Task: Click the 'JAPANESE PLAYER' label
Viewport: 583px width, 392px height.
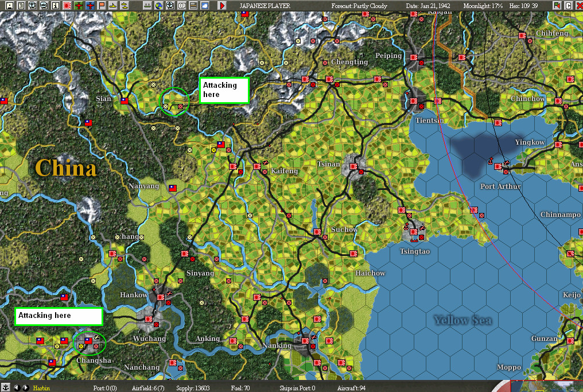Action: (x=265, y=6)
